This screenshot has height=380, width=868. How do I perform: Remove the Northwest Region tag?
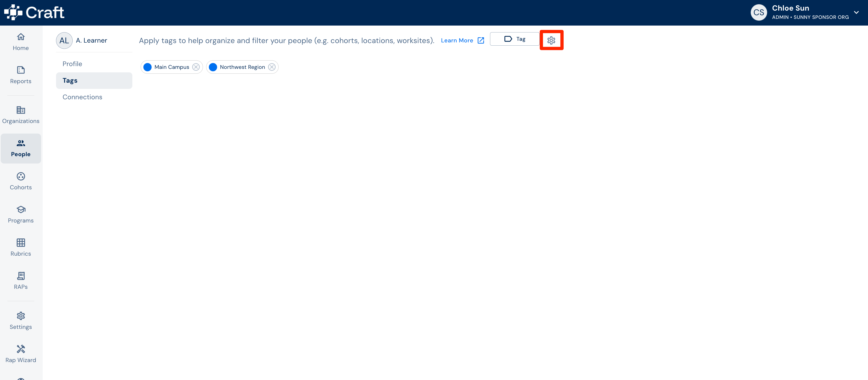(272, 67)
